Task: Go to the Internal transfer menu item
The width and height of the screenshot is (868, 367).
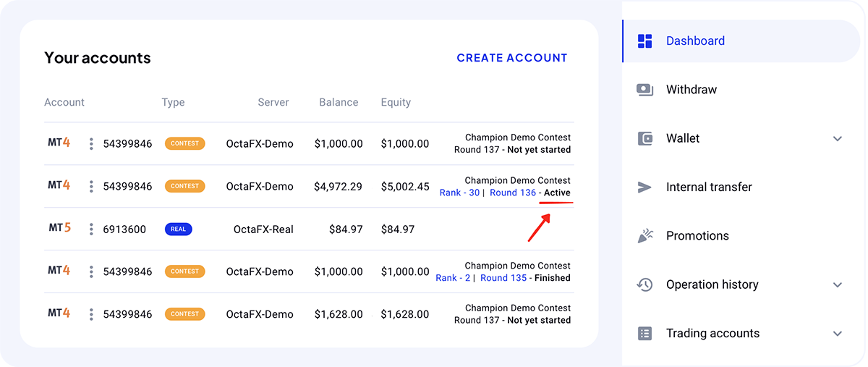Action: click(741, 187)
